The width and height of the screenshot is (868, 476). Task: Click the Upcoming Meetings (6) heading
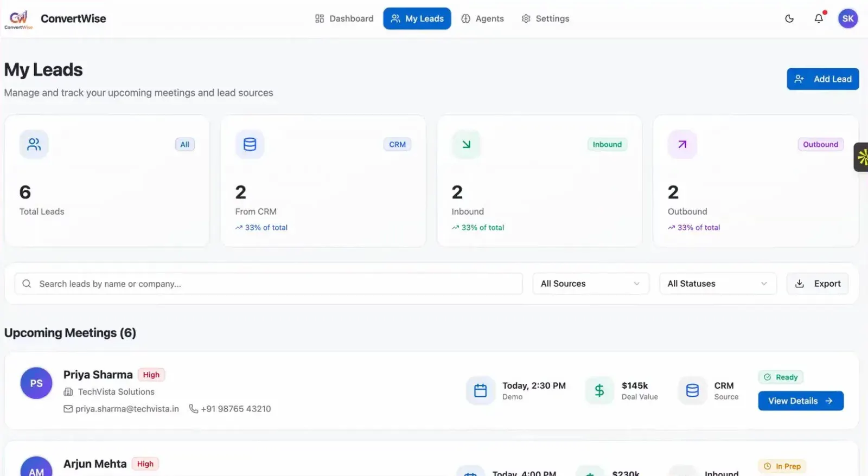coord(70,333)
